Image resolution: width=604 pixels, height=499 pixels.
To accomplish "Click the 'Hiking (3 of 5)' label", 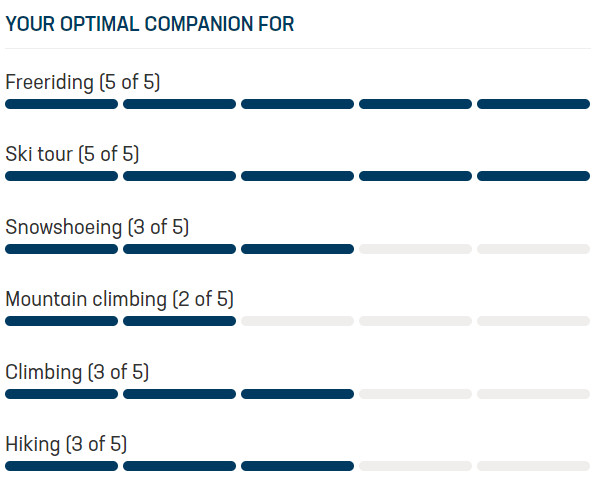I will click(66, 444).
